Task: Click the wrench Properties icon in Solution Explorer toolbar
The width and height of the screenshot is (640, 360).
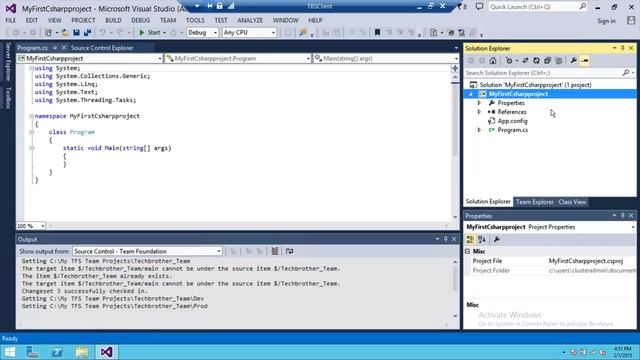Action: [x=573, y=60]
